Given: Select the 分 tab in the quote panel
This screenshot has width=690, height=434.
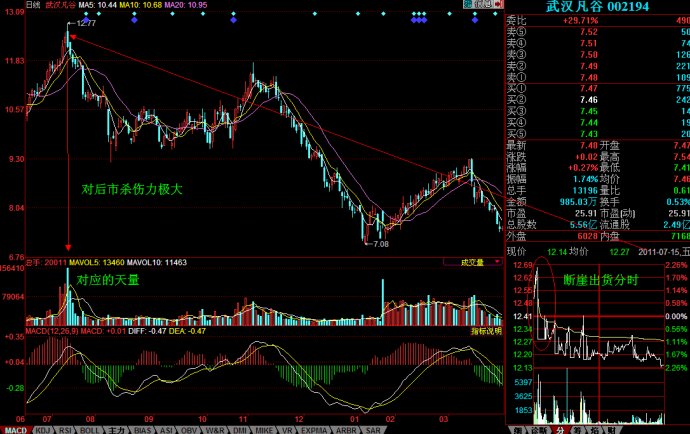Looking at the screenshot, I should click(x=560, y=430).
